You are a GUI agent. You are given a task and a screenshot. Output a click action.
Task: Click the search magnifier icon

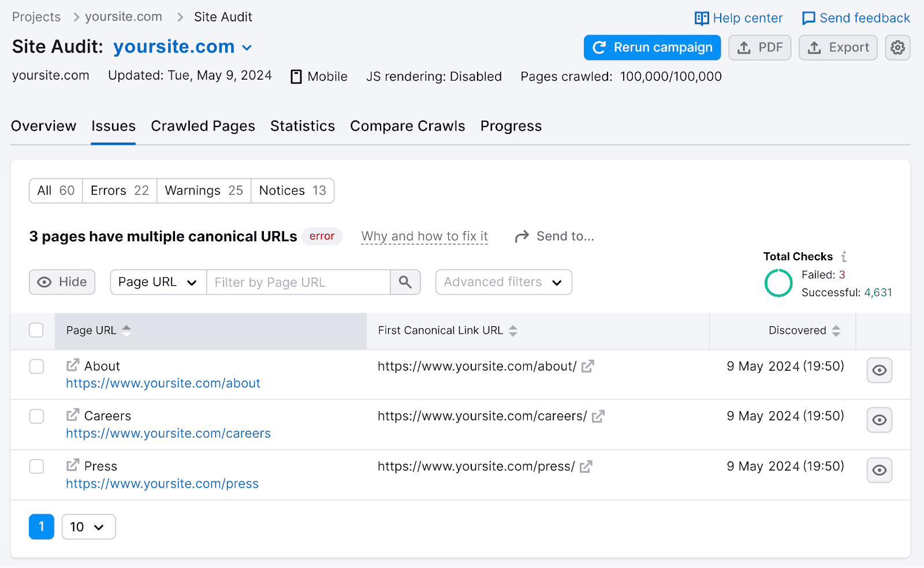click(405, 282)
